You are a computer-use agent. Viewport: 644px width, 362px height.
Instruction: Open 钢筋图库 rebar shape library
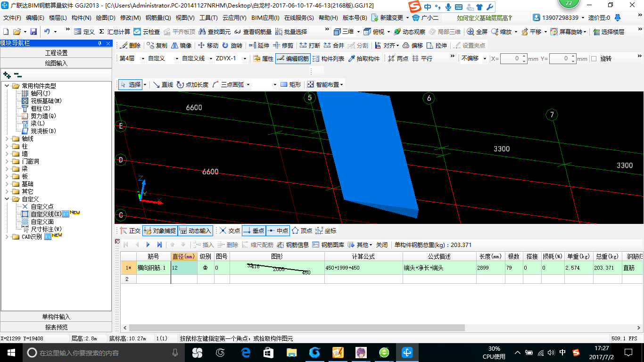pos(328,245)
